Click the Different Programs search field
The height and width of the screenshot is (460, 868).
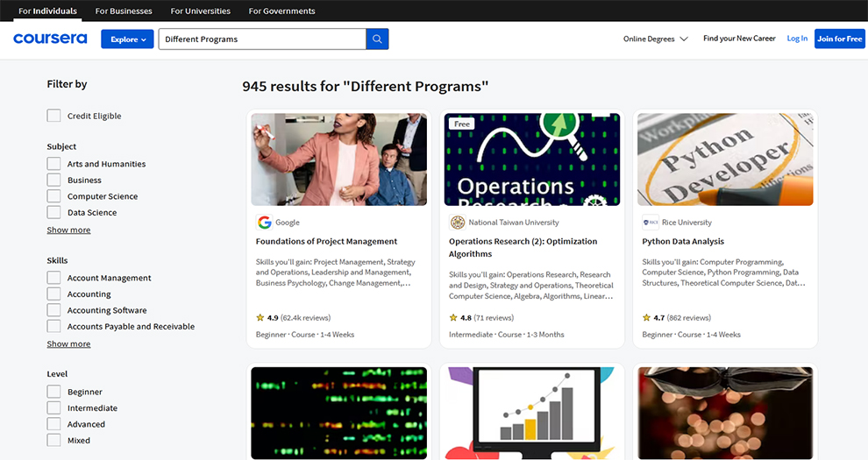click(262, 39)
